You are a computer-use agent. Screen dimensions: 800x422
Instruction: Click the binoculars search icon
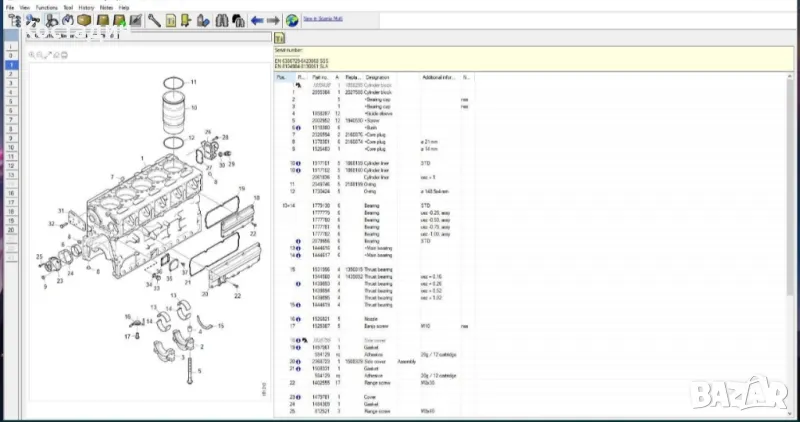(x=223, y=20)
